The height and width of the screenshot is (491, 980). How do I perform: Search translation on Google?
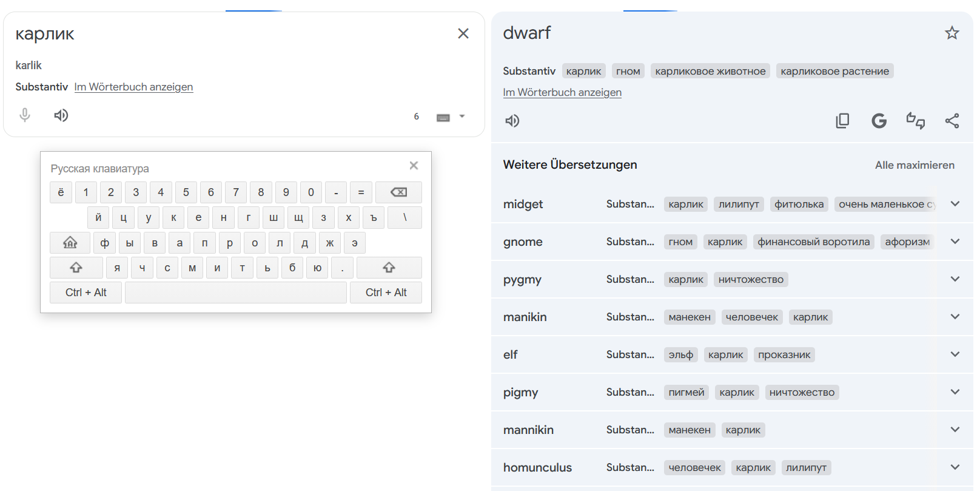879,121
